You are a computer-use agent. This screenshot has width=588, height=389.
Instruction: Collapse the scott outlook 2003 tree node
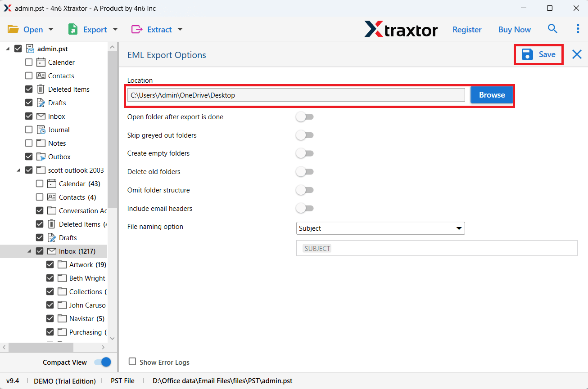pos(18,170)
